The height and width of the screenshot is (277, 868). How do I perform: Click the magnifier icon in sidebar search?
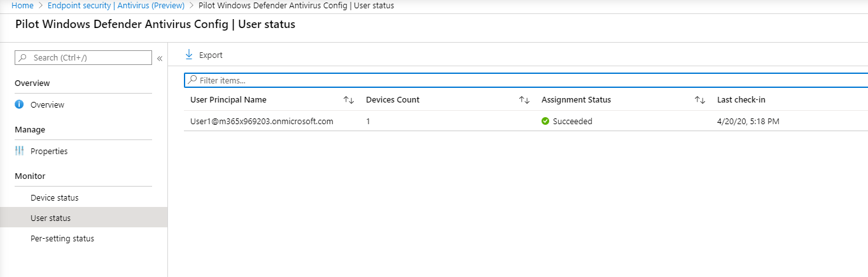pyautogui.click(x=23, y=57)
